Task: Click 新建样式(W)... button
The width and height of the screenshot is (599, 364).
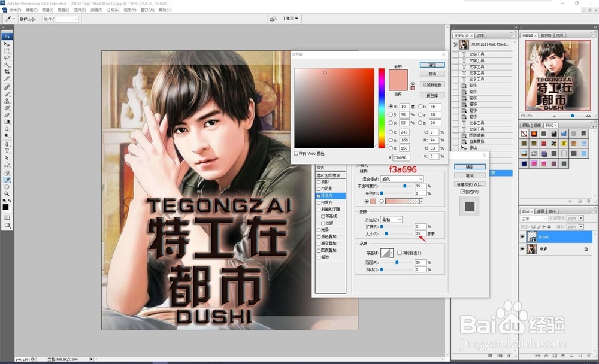Action: tap(470, 184)
